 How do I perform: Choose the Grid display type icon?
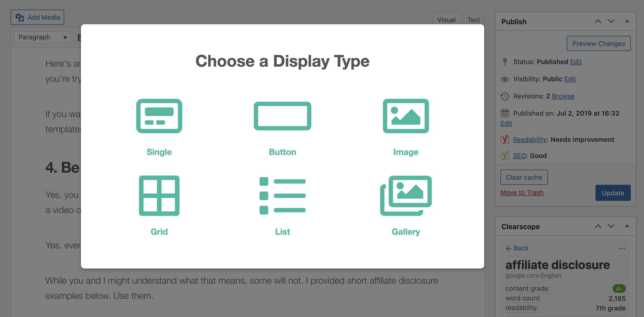click(x=159, y=196)
